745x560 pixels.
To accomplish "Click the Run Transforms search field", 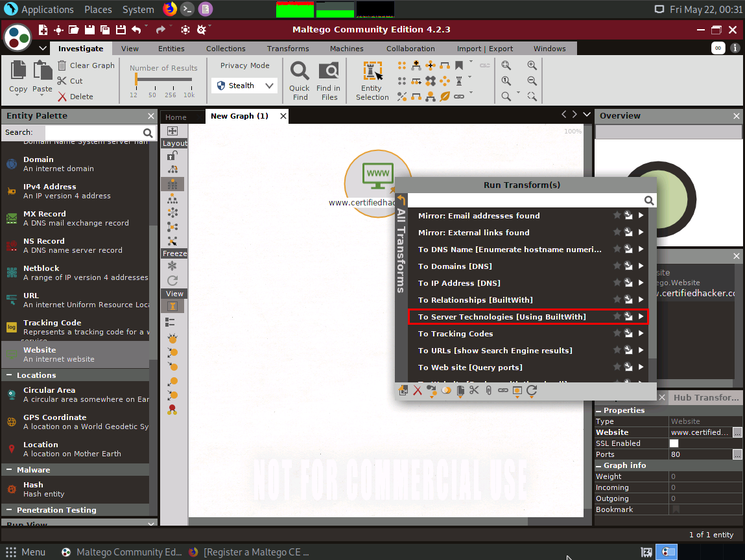I will pyautogui.click(x=525, y=200).
